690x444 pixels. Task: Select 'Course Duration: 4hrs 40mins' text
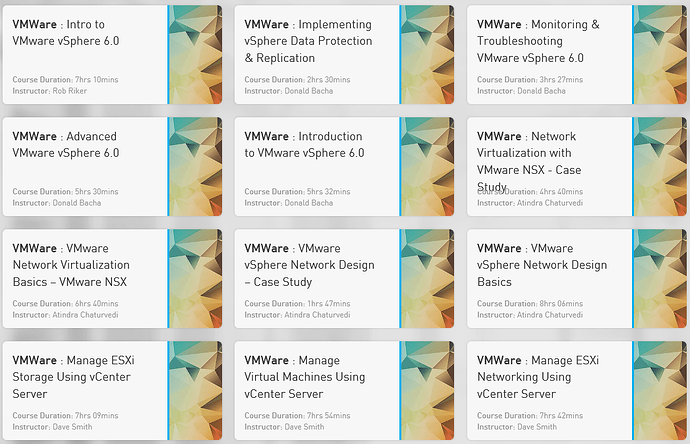pyautogui.click(x=530, y=191)
